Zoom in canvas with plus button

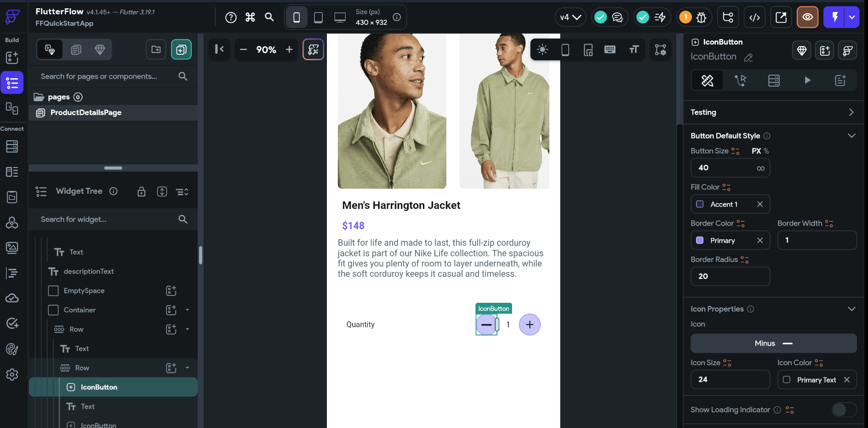pos(289,49)
